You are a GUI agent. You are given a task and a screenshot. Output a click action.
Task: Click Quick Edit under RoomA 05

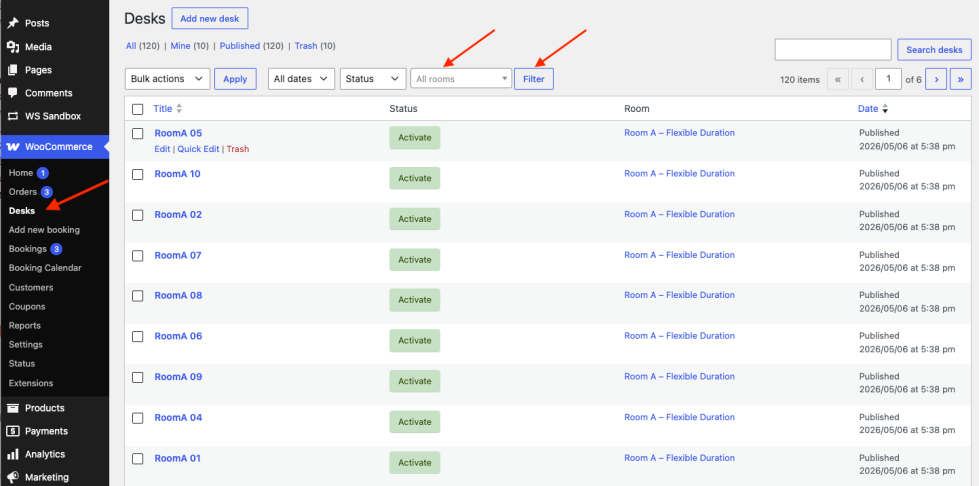pos(198,149)
